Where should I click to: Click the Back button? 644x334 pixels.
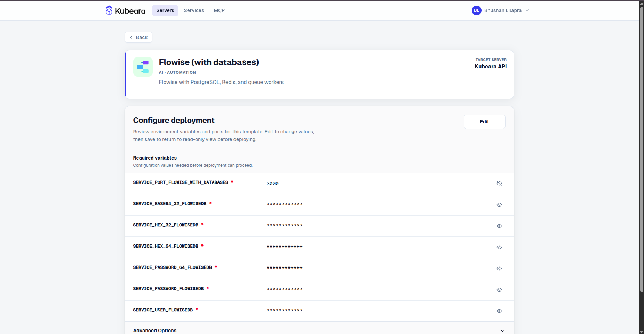(x=138, y=37)
